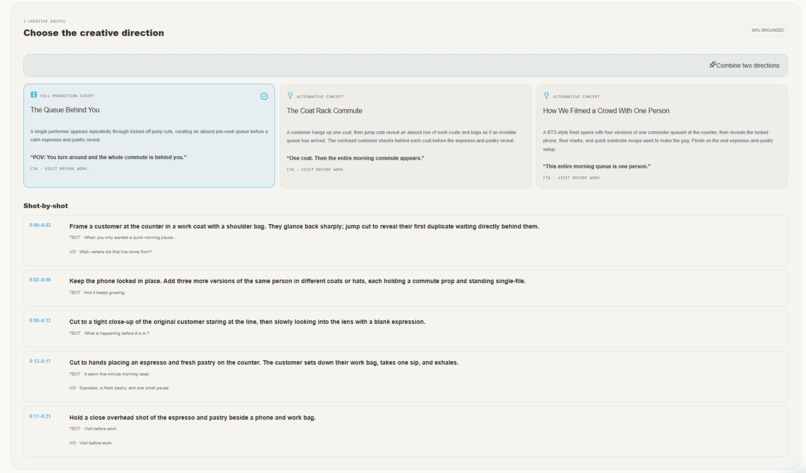The height and width of the screenshot is (473, 806).
Task: Click the VO line "Visit before work." in the last shot
Action: pos(90,443)
